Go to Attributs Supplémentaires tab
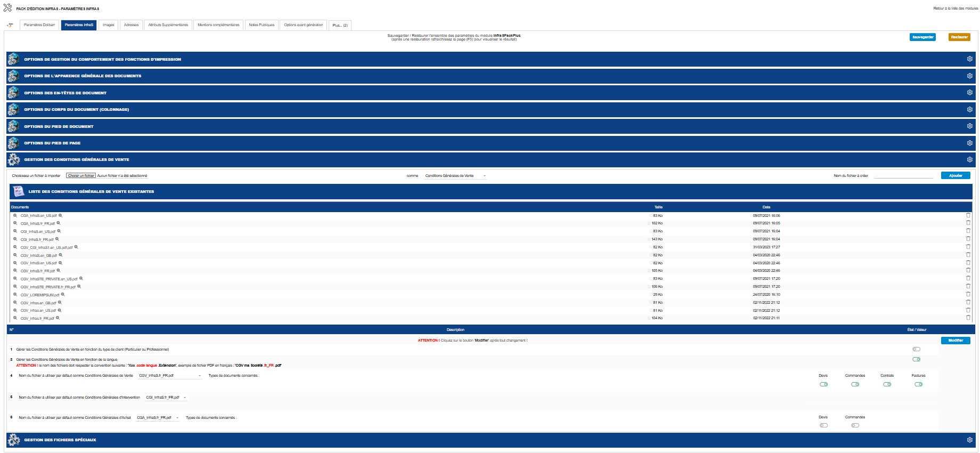The width and height of the screenshot is (980, 453). 168,25
